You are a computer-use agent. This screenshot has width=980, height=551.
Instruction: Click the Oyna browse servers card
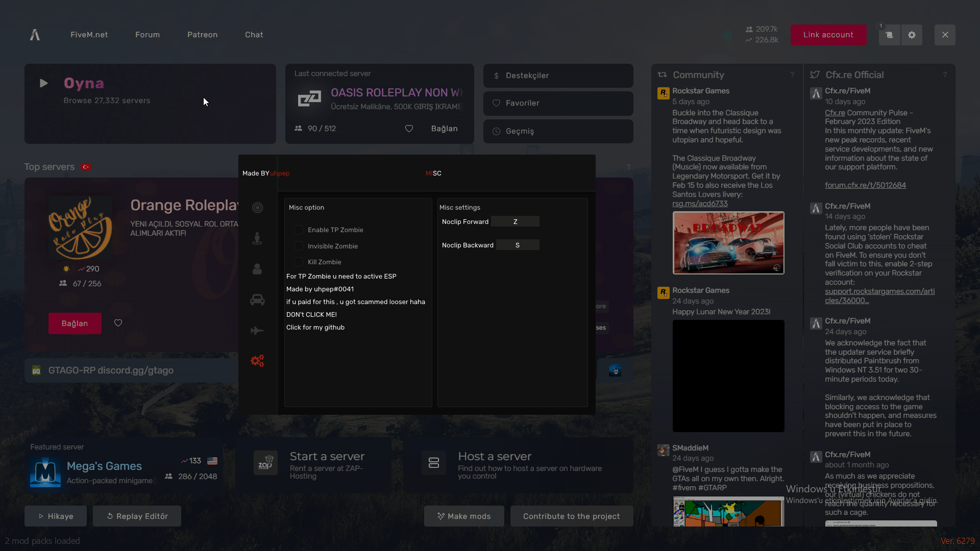click(150, 104)
